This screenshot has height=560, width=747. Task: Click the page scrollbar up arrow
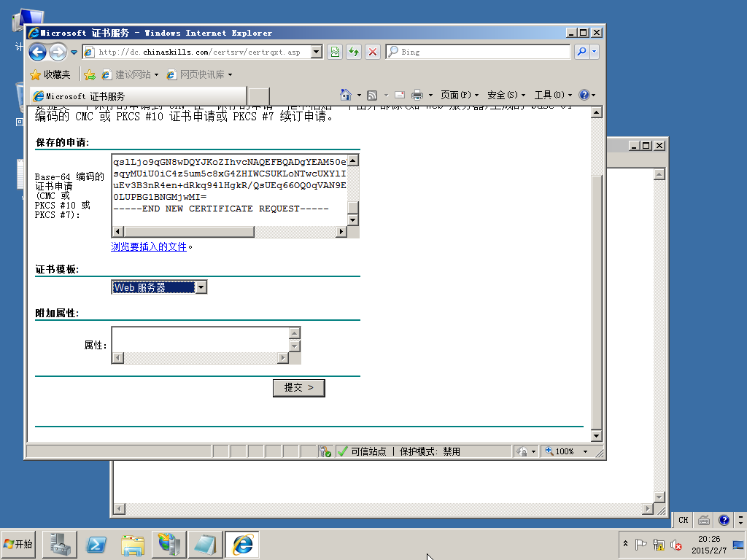[596, 112]
